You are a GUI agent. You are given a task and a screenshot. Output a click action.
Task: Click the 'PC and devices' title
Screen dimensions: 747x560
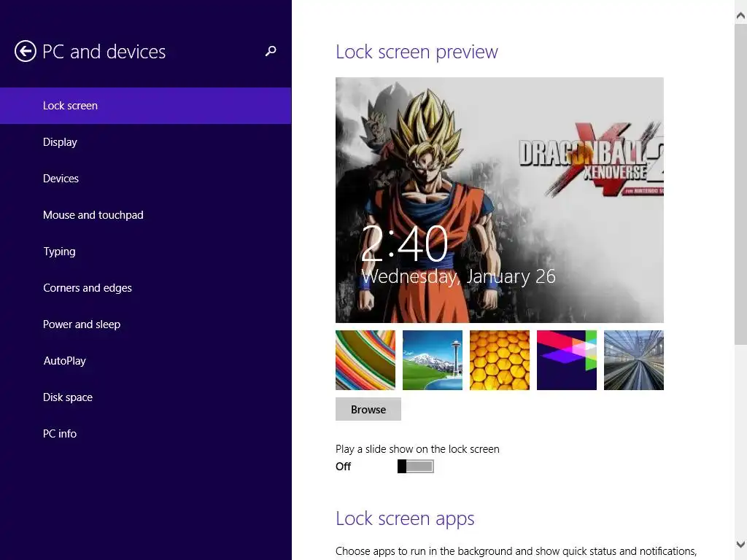click(104, 52)
